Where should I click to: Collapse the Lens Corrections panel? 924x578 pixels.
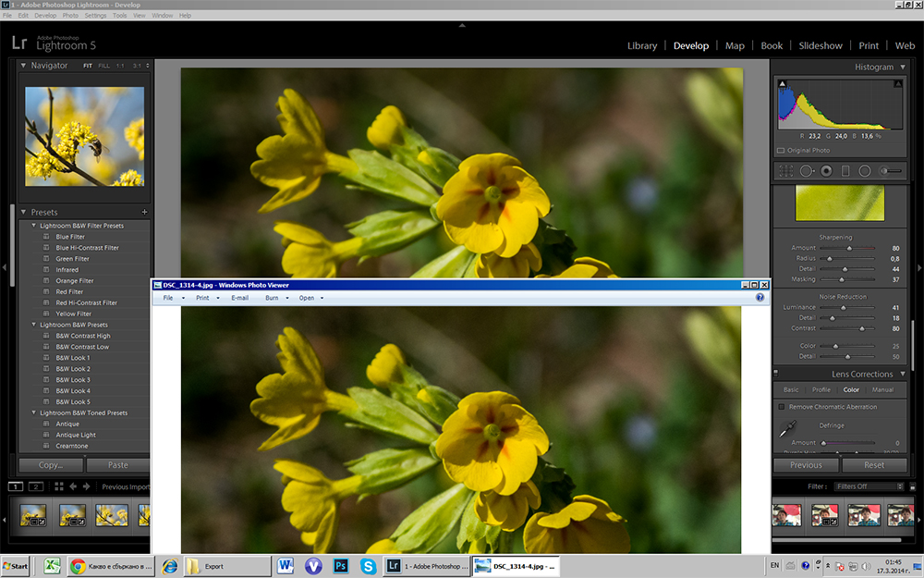(x=903, y=374)
